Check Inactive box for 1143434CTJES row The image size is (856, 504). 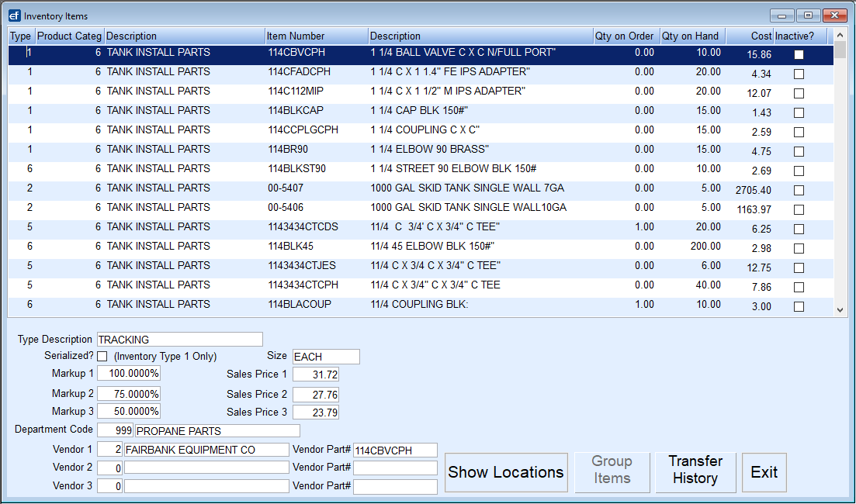pyautogui.click(x=799, y=268)
